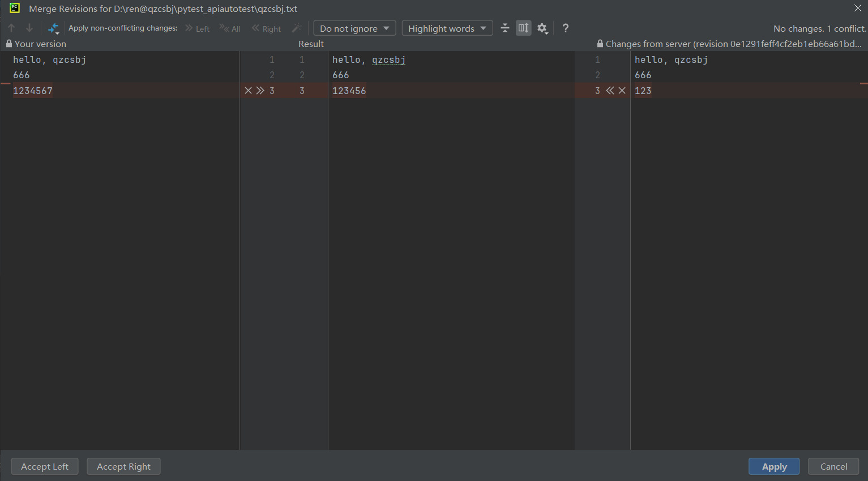Image resolution: width=868 pixels, height=481 pixels.
Task: Apply All non-conflicting changes
Action: (x=230, y=28)
